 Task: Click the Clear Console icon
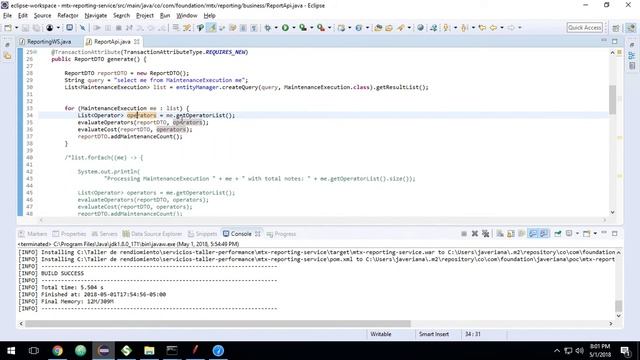[500, 234]
